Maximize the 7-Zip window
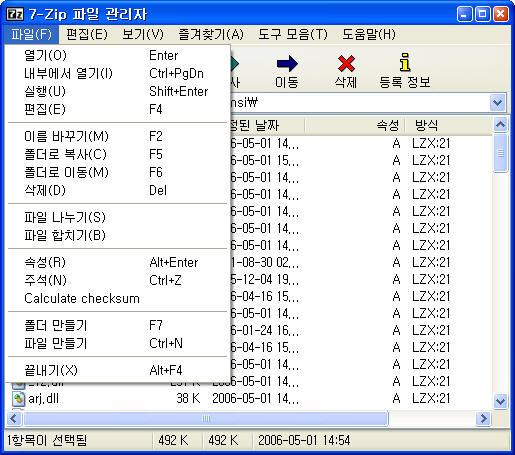515x455 pixels. coord(482,14)
